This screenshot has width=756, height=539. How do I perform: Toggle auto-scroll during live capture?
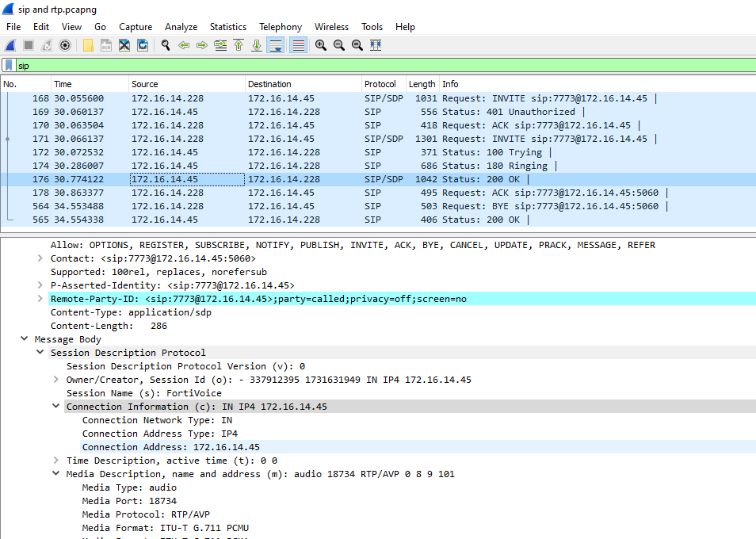click(x=276, y=46)
